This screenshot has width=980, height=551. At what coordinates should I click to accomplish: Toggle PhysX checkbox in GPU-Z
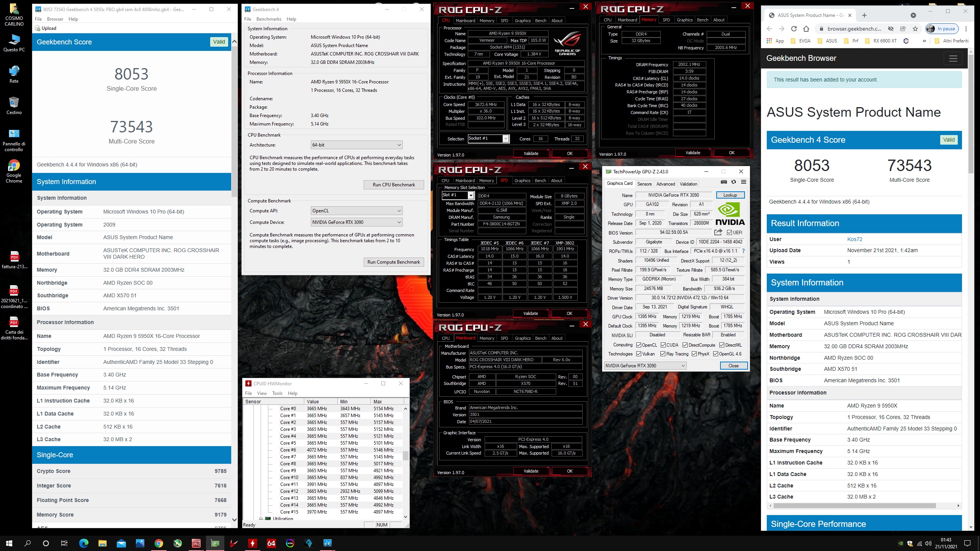coord(694,354)
